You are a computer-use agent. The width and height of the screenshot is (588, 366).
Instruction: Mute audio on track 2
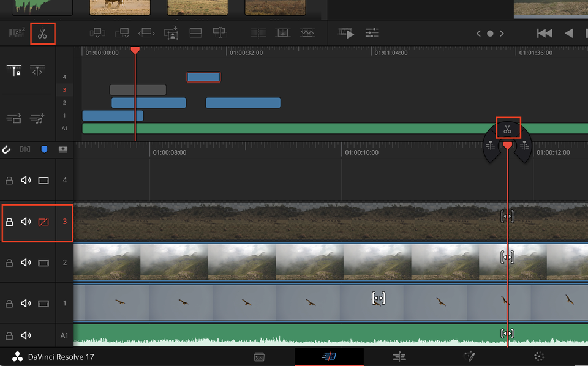(x=25, y=262)
